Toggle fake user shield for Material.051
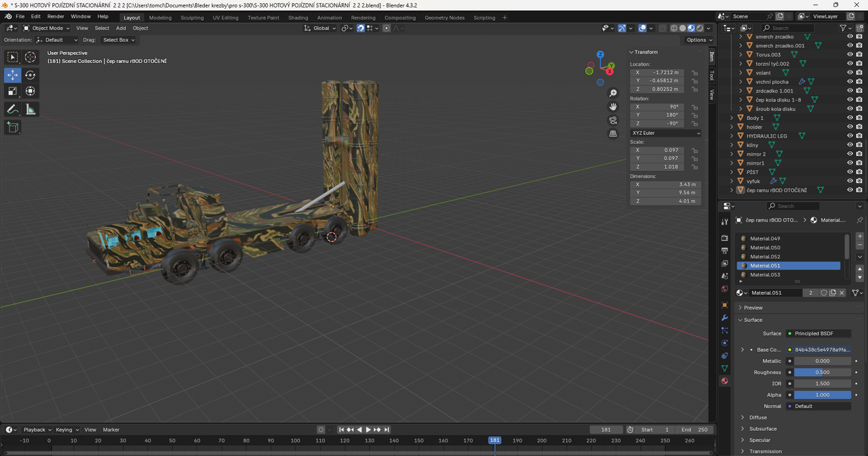868x456 pixels. tap(823, 293)
